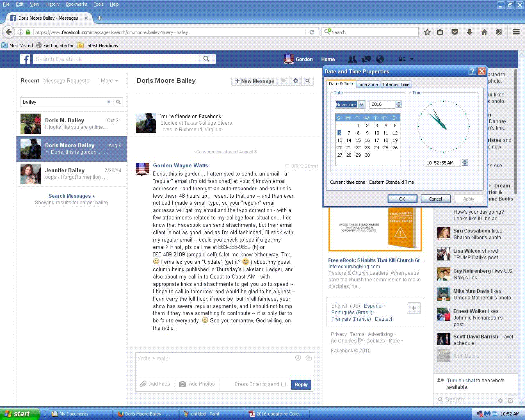Expand the month dropdown showing November
This screenshot has width=525, height=420.
[x=361, y=105]
